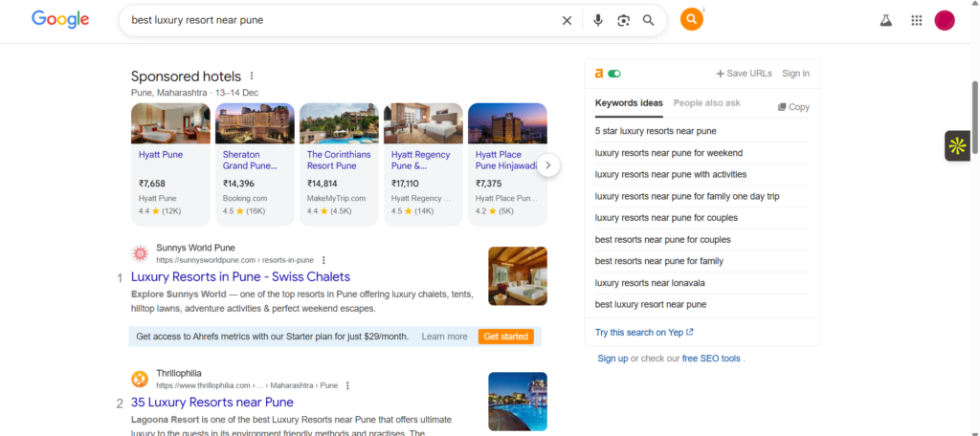980x436 pixels.
Task: Open options menu beside Thrillophilia URL
Action: (x=347, y=385)
